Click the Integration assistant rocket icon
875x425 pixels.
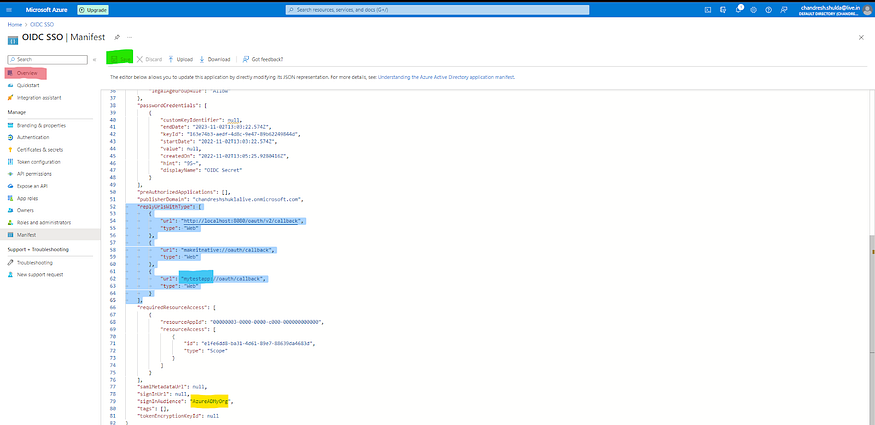point(11,98)
